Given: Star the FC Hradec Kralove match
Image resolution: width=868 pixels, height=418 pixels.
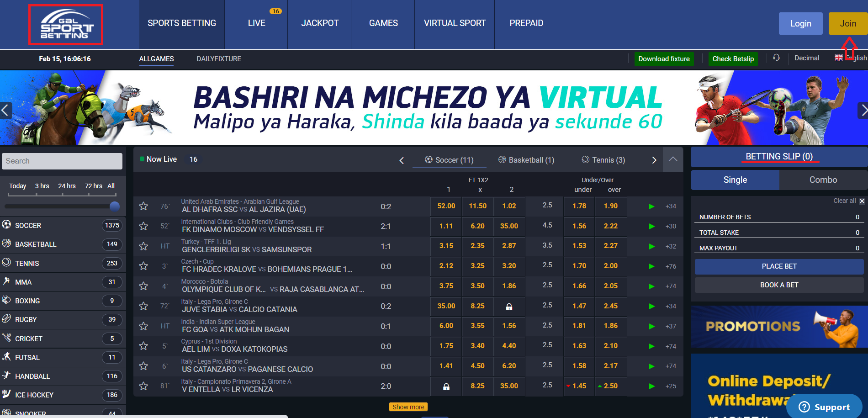Looking at the screenshot, I should pos(143,266).
